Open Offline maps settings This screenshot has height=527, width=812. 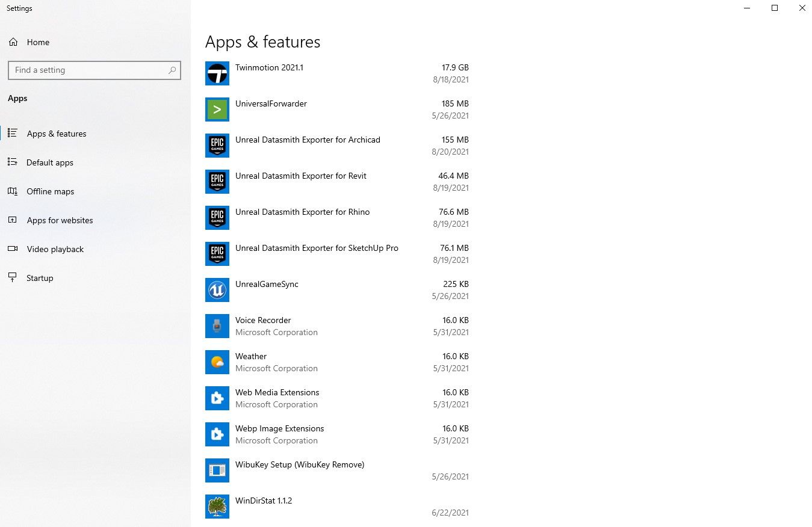coord(50,191)
